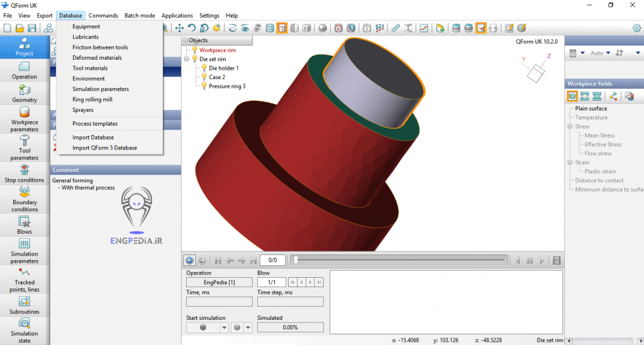Select Plain surface workpiece field
This screenshot has height=345, width=644.
point(591,109)
